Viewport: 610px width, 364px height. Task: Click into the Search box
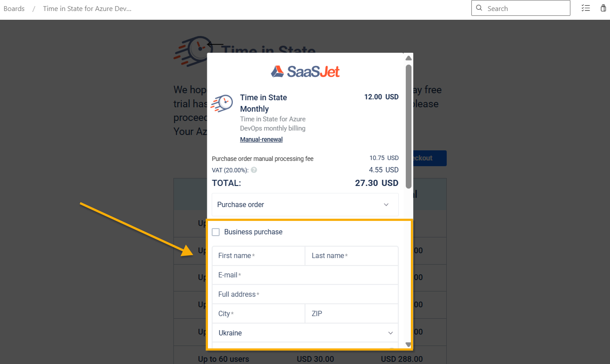pyautogui.click(x=525, y=9)
